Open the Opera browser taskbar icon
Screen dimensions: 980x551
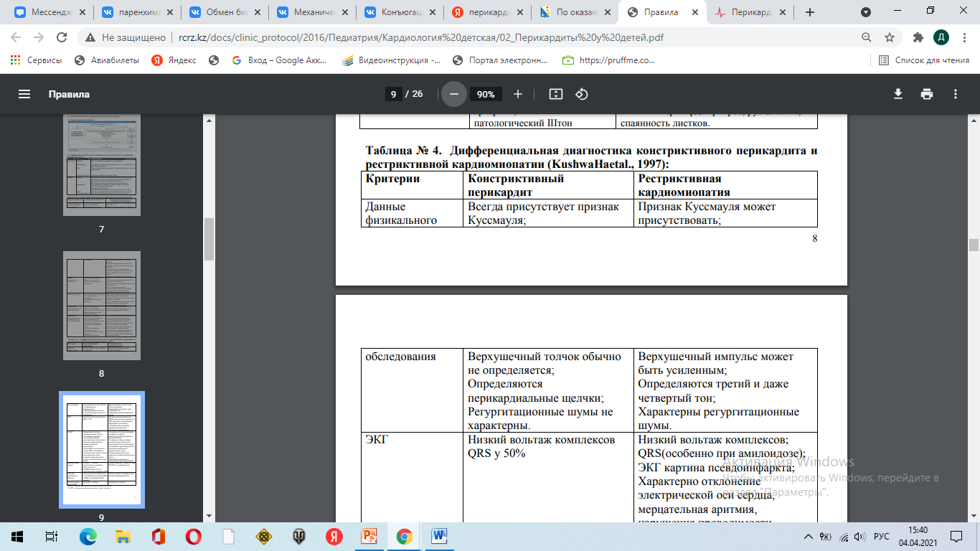pyautogui.click(x=194, y=536)
